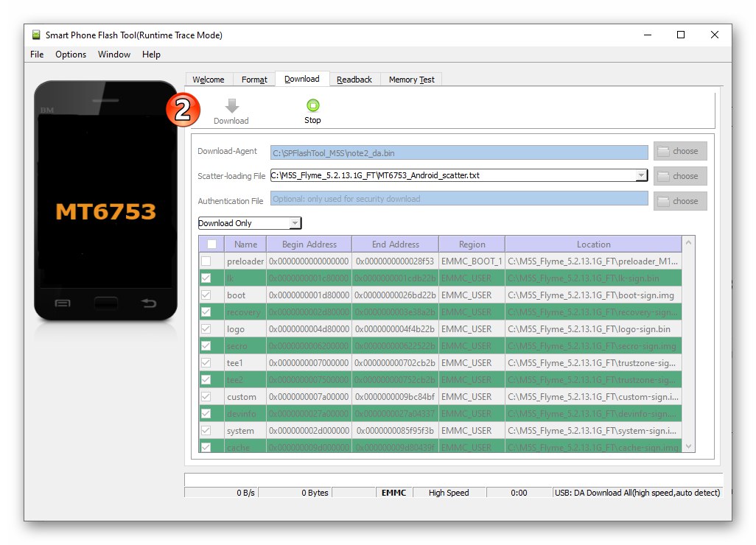Open the Options menu
756x545 pixels.
pyautogui.click(x=71, y=54)
